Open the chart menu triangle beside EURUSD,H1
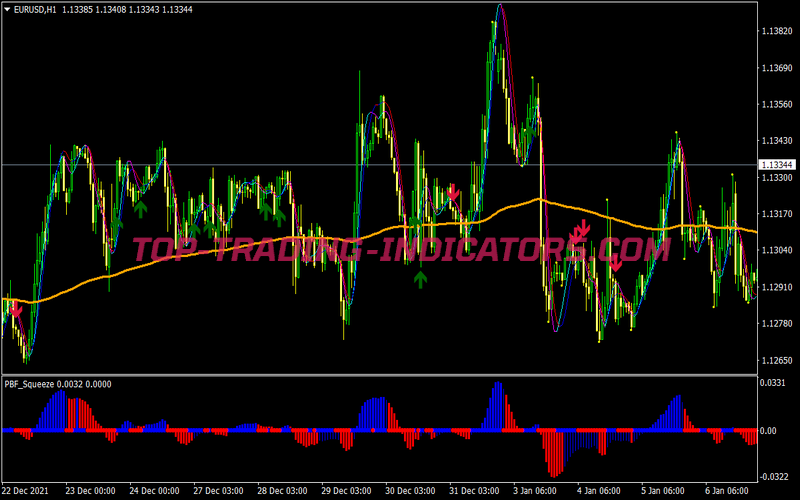This screenshot has height=500, width=800. click(7, 9)
